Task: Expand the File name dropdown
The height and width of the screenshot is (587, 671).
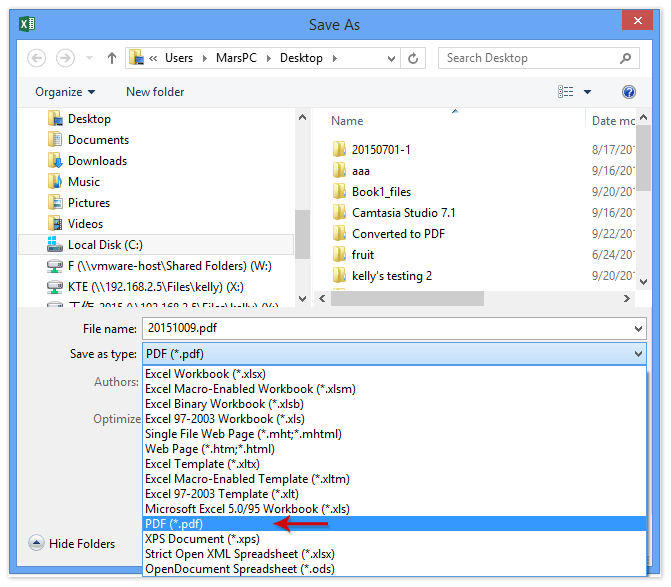Action: [638, 329]
